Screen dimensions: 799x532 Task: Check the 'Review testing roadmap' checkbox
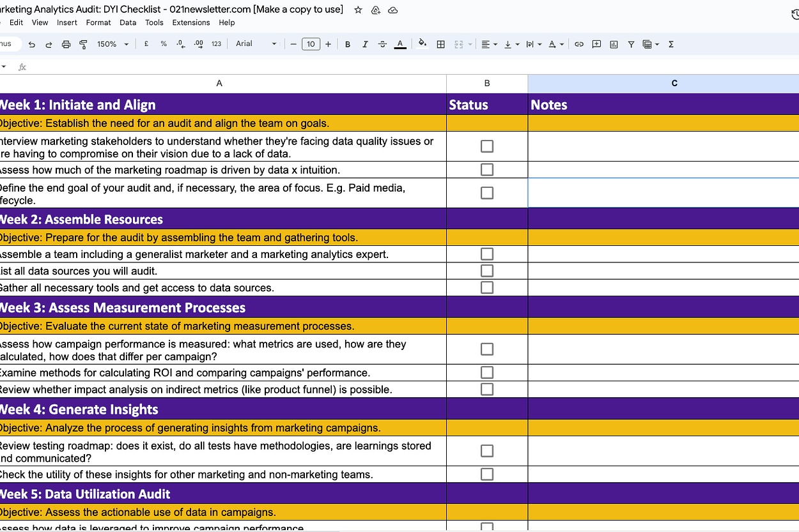tap(487, 451)
